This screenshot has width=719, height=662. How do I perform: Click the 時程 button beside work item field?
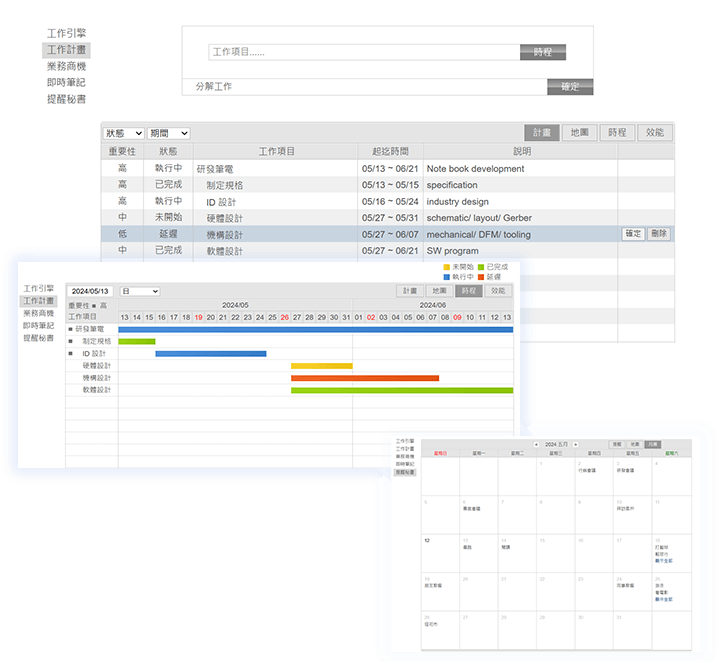(x=543, y=52)
